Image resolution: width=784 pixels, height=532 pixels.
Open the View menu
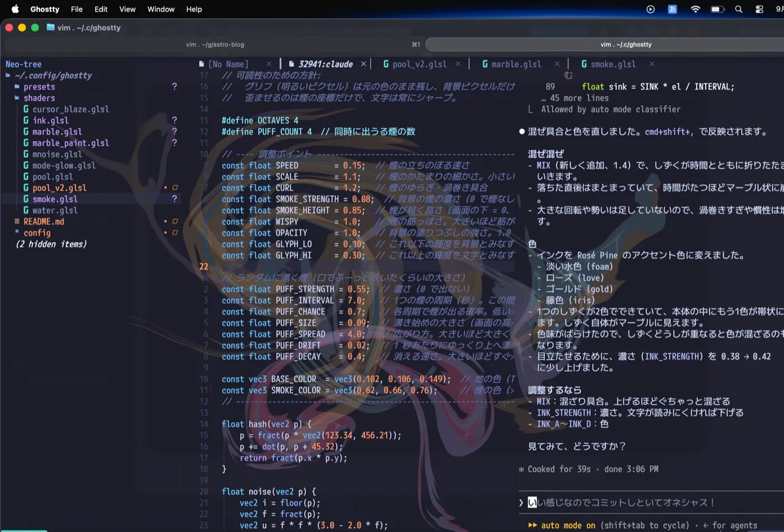tap(128, 9)
